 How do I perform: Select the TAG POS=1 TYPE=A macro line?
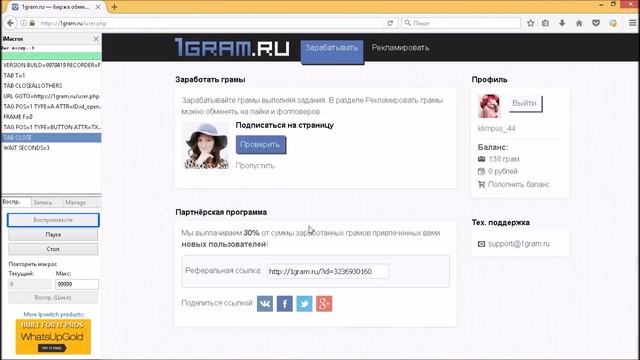pyautogui.click(x=51, y=107)
